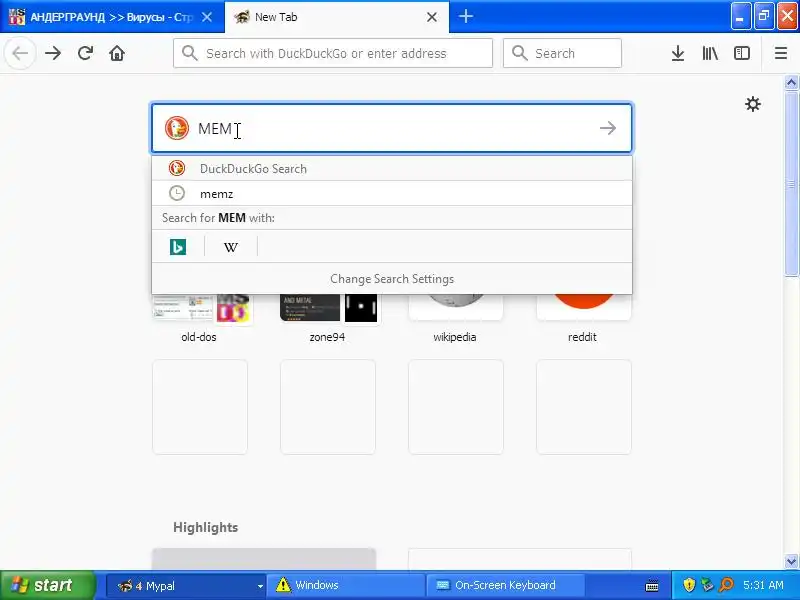The height and width of the screenshot is (600, 800).
Task: Close the New Tab tab
Action: (432, 17)
